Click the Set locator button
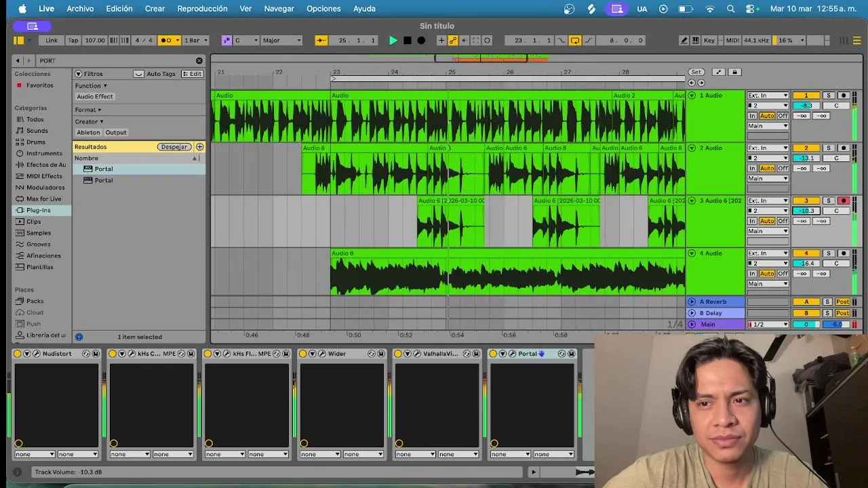868x488 pixels. click(696, 72)
